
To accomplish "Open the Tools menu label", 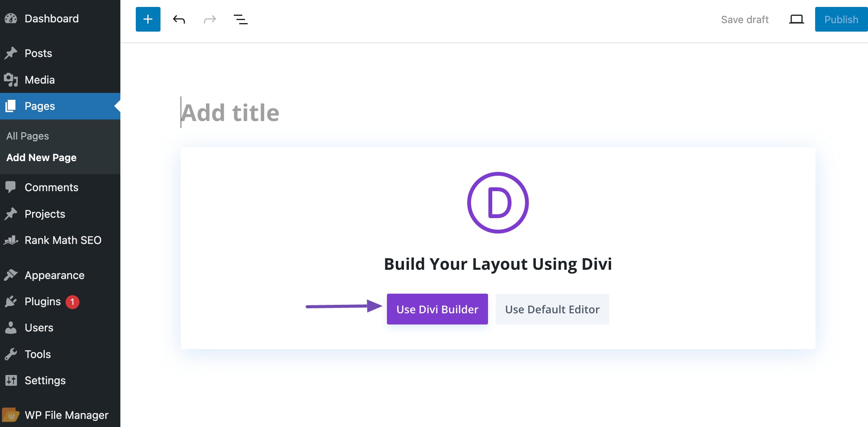I will [x=38, y=354].
